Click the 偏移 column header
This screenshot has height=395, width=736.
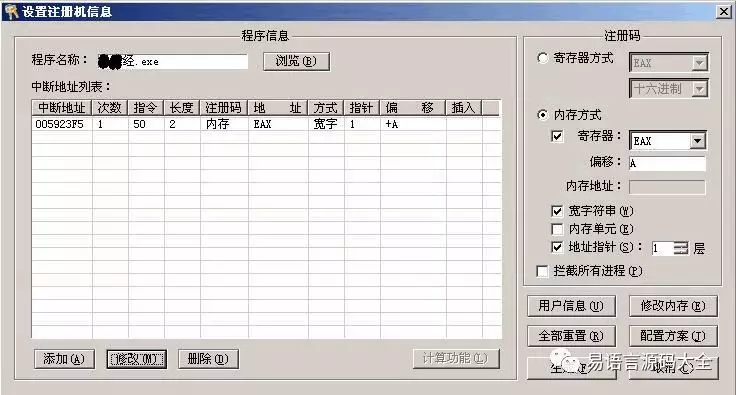(413, 108)
